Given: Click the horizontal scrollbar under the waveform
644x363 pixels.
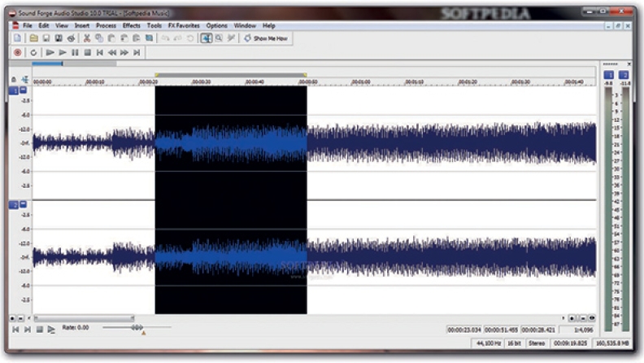Looking at the screenshot, I should click(x=85, y=318).
